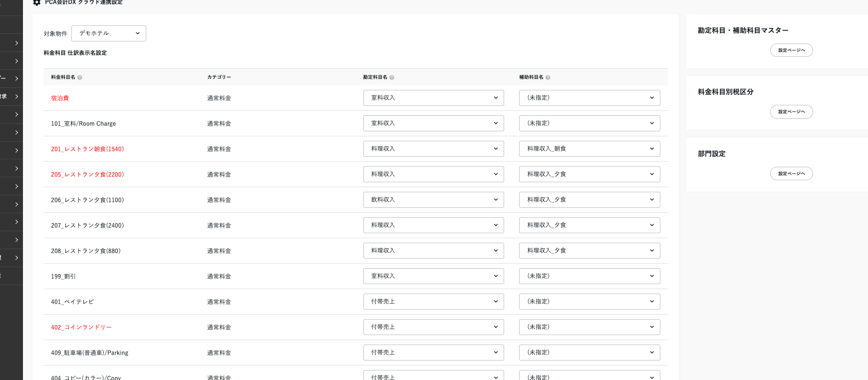Click 設定ページへ under 料金科目別税区分
The height and width of the screenshot is (380, 868).
tap(791, 112)
